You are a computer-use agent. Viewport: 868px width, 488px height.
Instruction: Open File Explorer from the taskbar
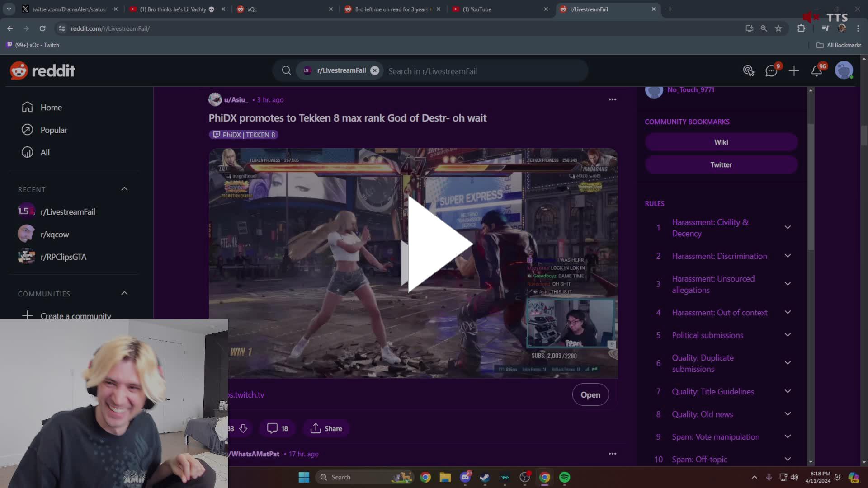coord(445,477)
